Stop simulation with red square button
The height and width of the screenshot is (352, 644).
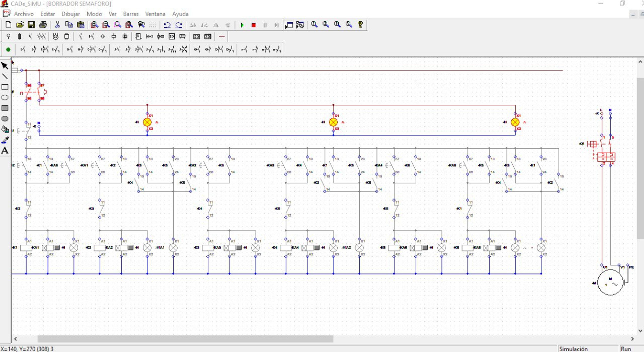[254, 25]
